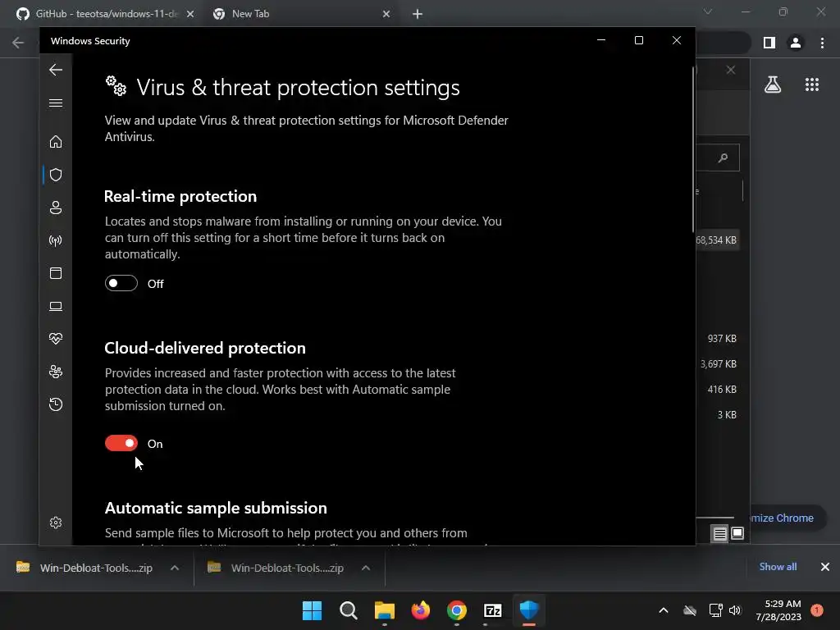Toggle Chrome side panel icon
The image size is (840, 630).
769,43
